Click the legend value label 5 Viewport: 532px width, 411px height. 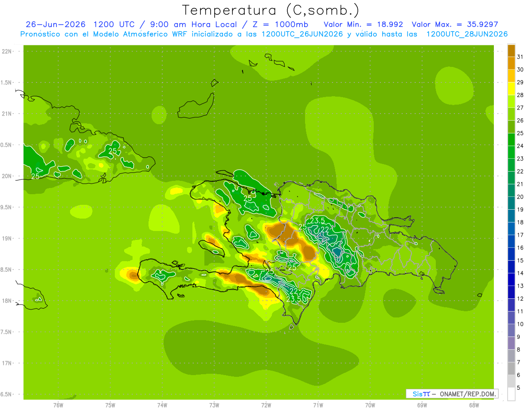519,388
